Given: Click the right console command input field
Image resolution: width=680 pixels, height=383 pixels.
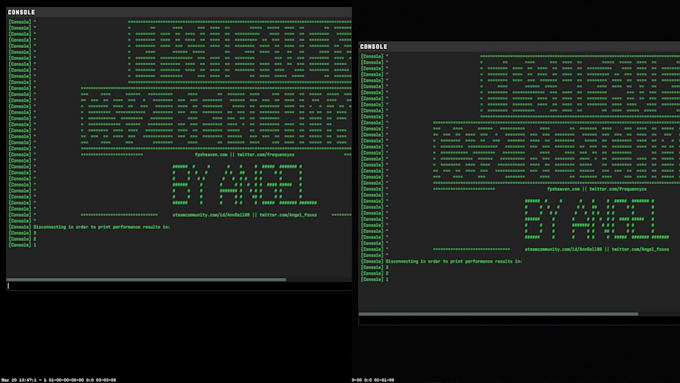Looking at the screenshot, I should point(519,321).
